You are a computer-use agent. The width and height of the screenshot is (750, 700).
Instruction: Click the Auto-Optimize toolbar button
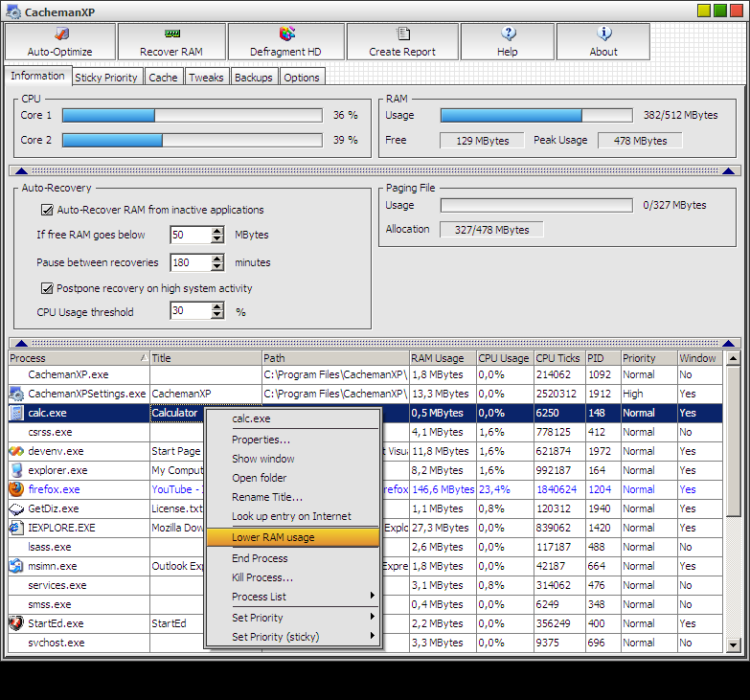click(x=60, y=41)
